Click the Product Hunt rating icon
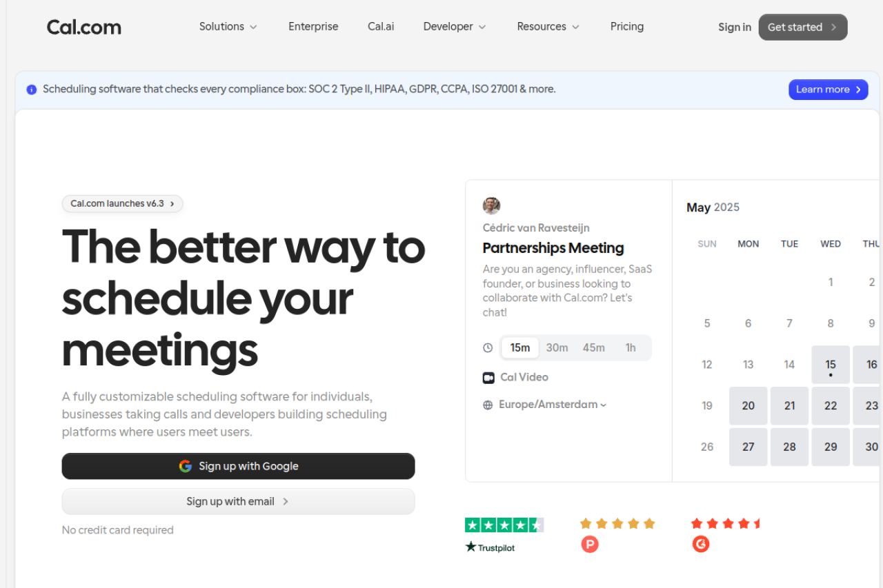 [x=589, y=545]
